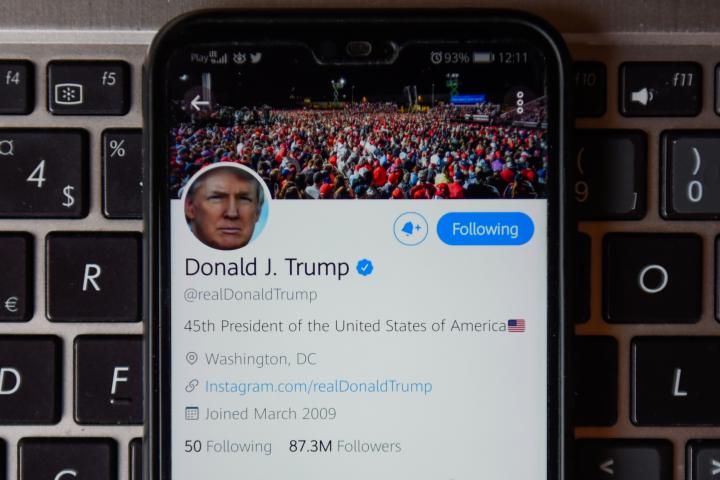View the 50 Following list
Viewport: 720px width, 480px height.
tap(228, 446)
